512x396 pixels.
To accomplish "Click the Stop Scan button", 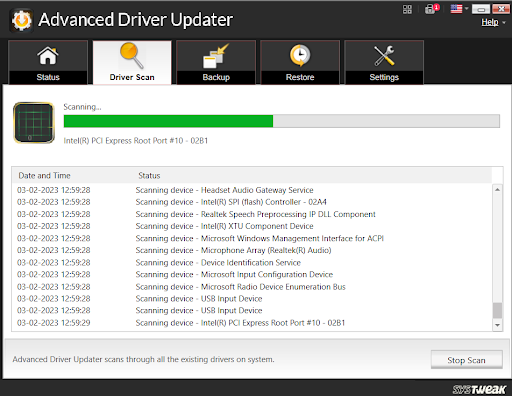I will pyautogui.click(x=466, y=360).
